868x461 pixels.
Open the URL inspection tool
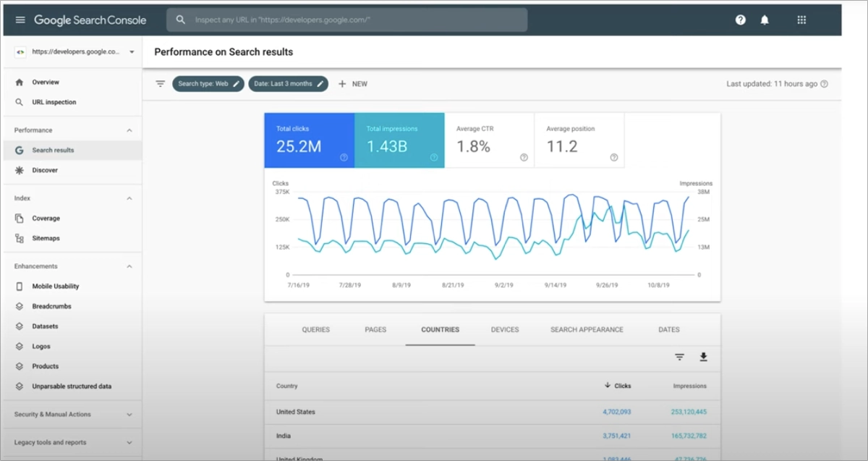53,102
